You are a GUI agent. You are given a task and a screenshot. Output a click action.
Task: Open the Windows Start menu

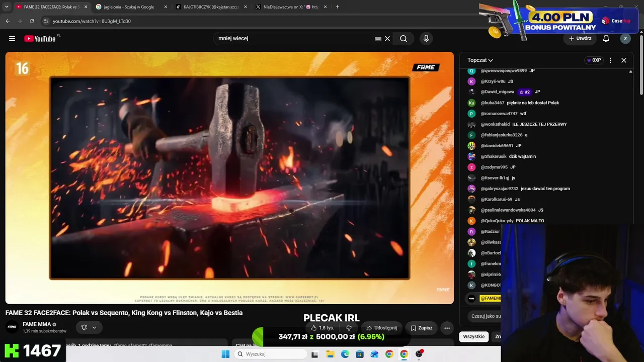pyautogui.click(x=225, y=354)
